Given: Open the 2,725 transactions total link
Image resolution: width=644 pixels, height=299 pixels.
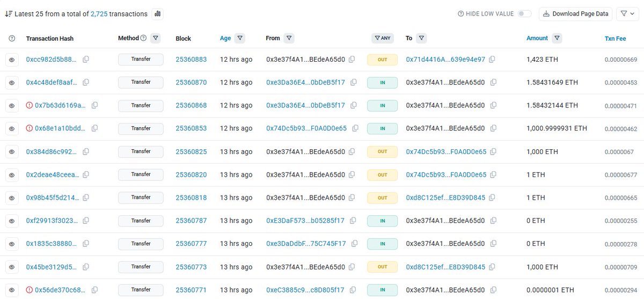Looking at the screenshot, I should 99,14.
